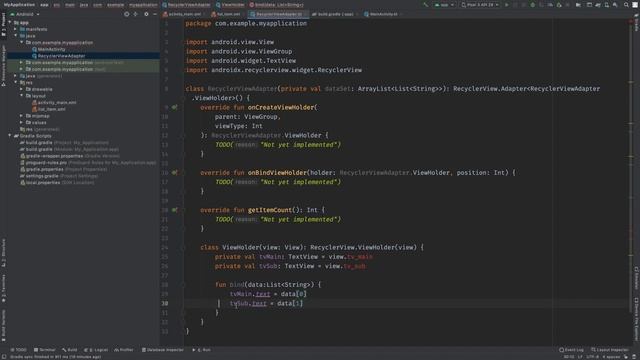
Task: Open the Terminal tool window
Action: pos(44,350)
